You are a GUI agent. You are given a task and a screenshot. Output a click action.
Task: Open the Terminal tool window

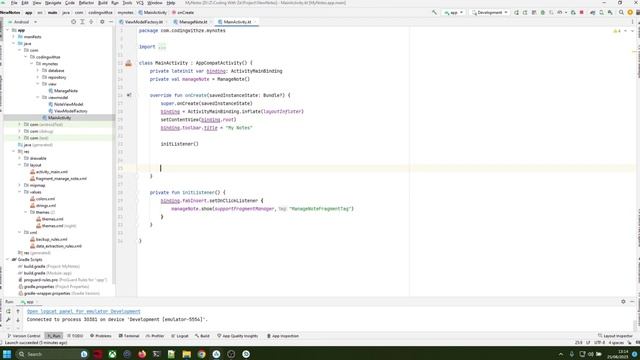(x=129, y=336)
